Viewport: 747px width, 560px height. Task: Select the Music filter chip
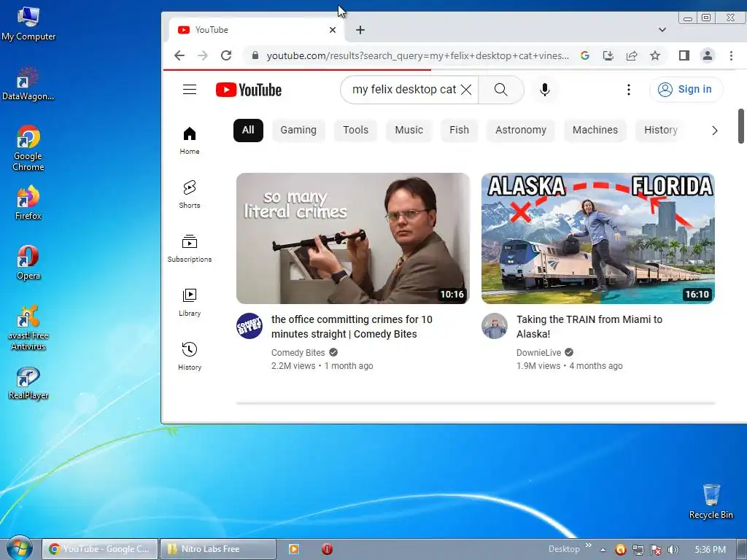coord(409,130)
